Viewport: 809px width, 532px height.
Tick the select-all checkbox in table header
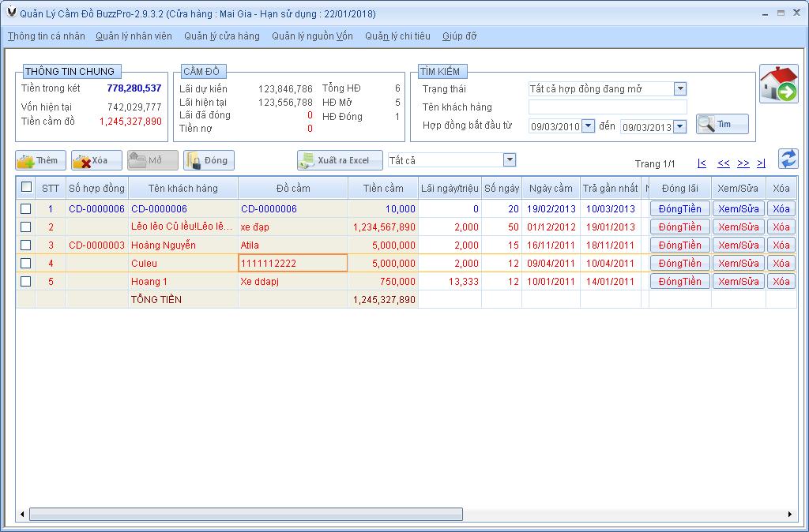[x=26, y=187]
